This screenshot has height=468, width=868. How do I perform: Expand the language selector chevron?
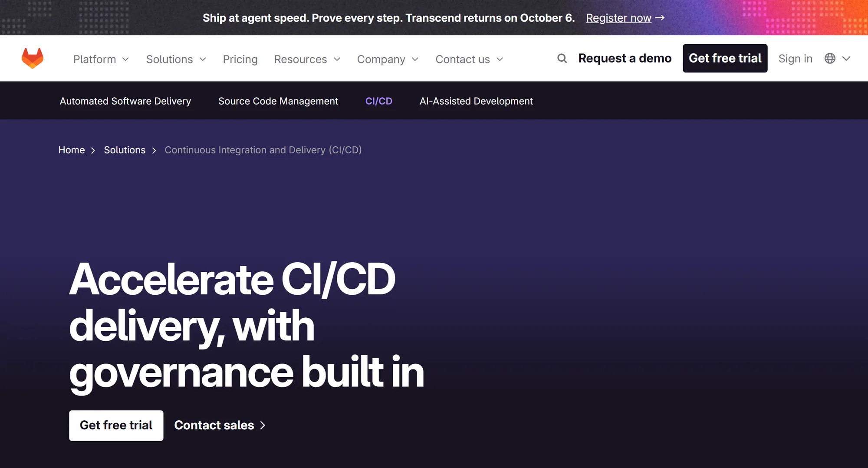click(x=846, y=59)
